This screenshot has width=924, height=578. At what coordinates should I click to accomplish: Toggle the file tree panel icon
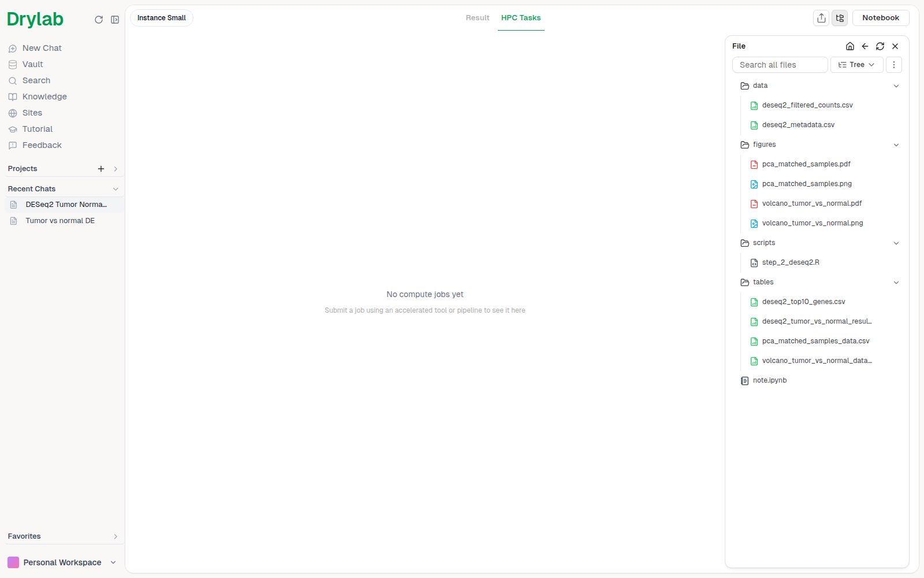(840, 18)
